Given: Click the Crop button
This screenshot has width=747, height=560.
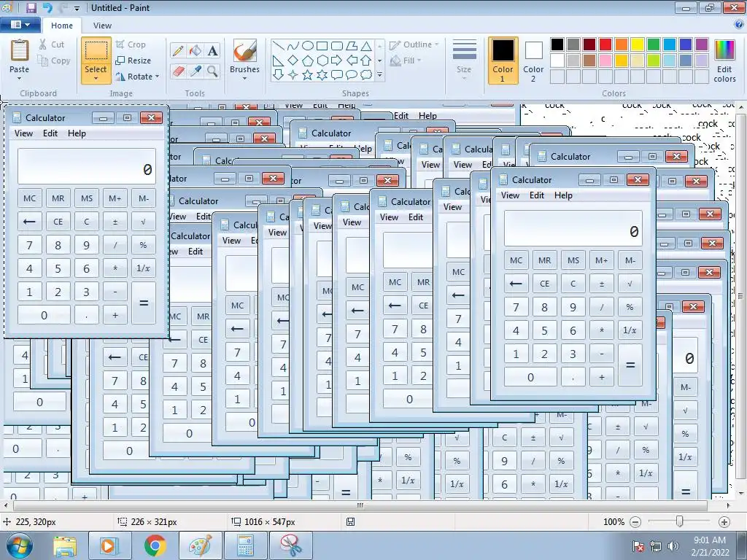Looking at the screenshot, I should click(x=131, y=44).
